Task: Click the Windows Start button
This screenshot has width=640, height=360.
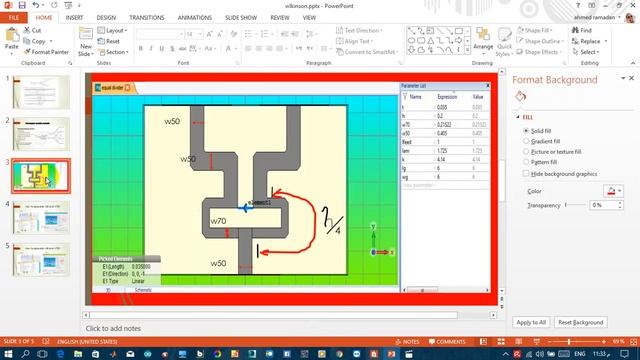Action: 8,354
